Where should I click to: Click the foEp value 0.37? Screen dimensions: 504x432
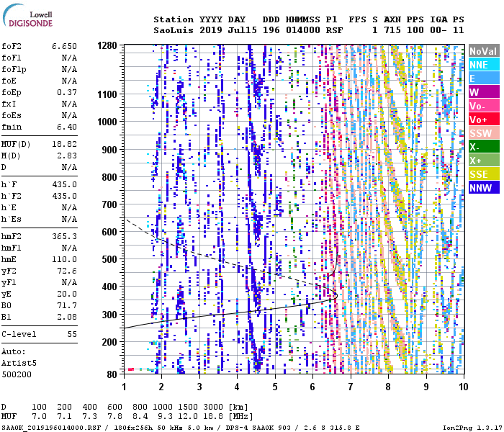[67, 92]
